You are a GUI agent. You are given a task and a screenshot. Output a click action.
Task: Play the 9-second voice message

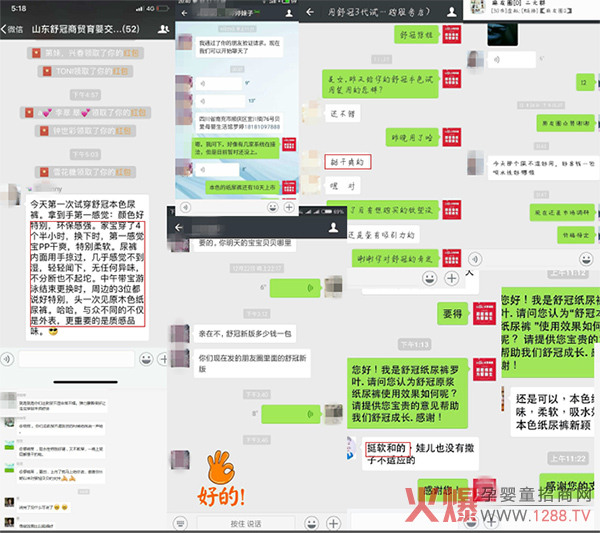coord(219,84)
